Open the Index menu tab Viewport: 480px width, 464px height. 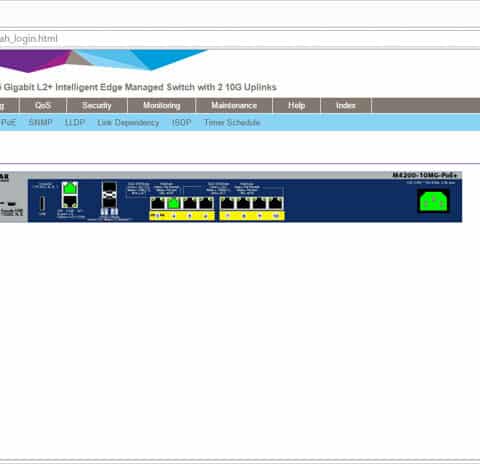point(346,106)
